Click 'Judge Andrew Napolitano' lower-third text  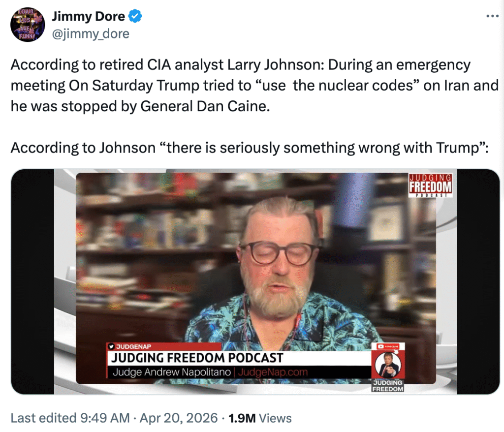pos(172,372)
